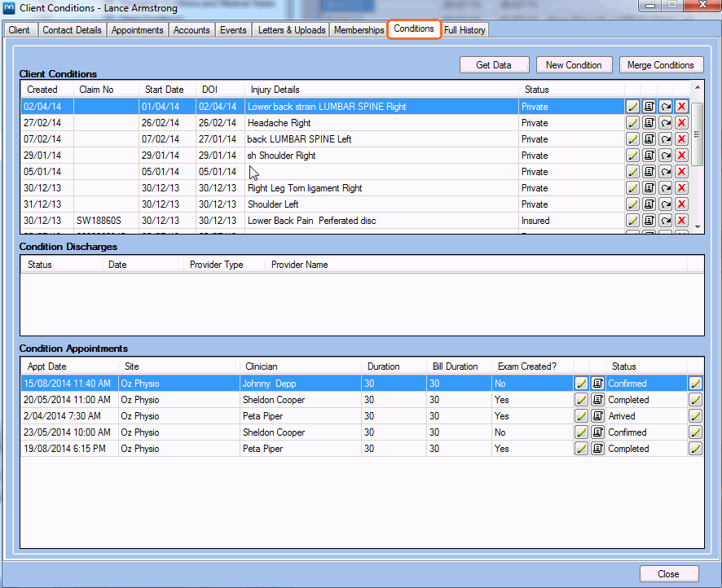The width and height of the screenshot is (722, 588).
Task: Switch to the Full History tab
Action: tap(464, 29)
